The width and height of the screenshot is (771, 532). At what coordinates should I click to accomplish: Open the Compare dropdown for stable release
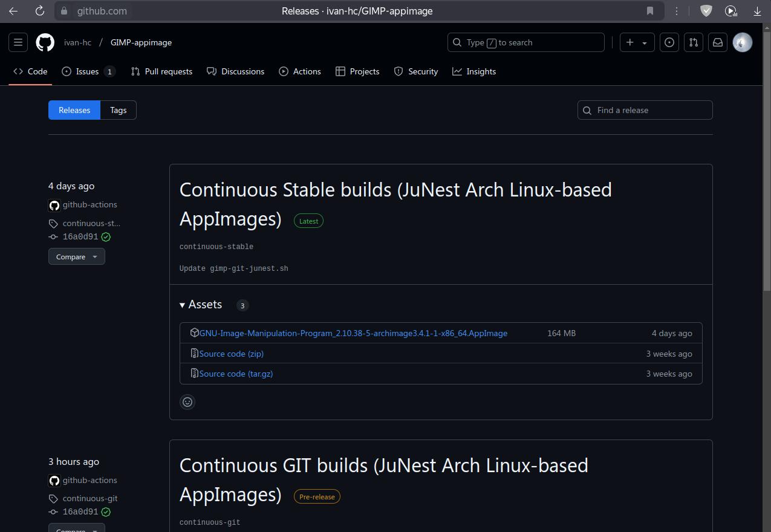click(x=76, y=256)
